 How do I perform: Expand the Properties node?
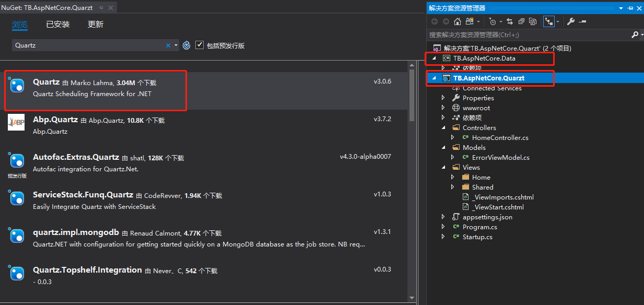click(444, 98)
